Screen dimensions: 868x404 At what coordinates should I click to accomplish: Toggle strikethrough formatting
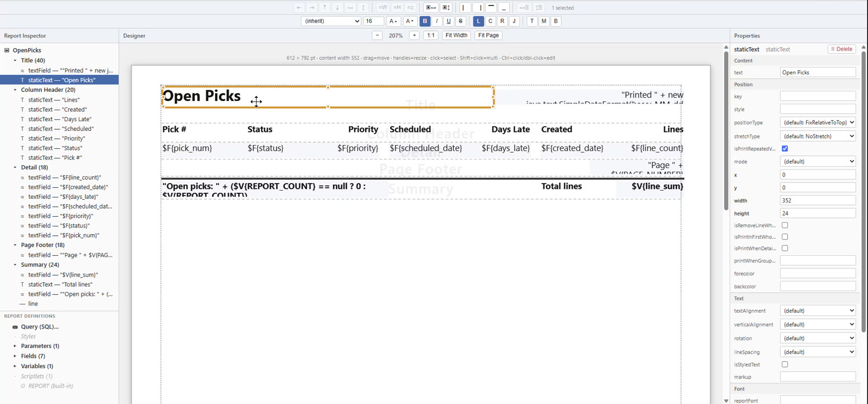[461, 21]
